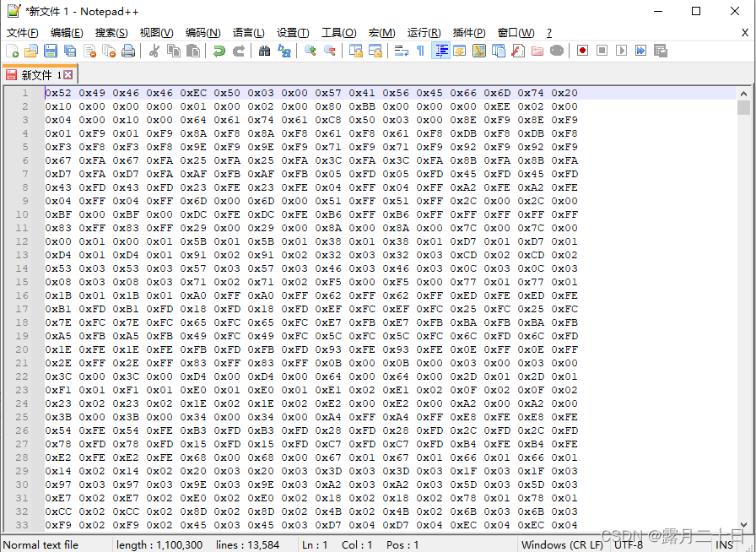Screen dimensions: 756x552
Task: Close the 新文件 1 tab with its X
Action: pyautogui.click(x=68, y=75)
